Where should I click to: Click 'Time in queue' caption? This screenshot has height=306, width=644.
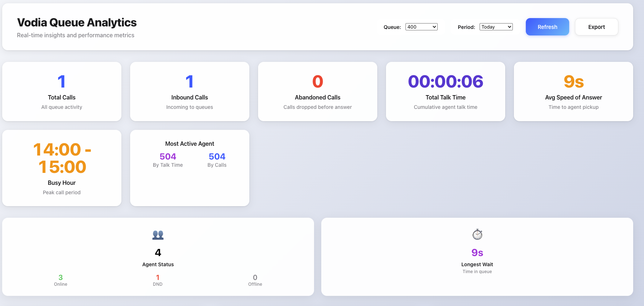click(x=477, y=272)
